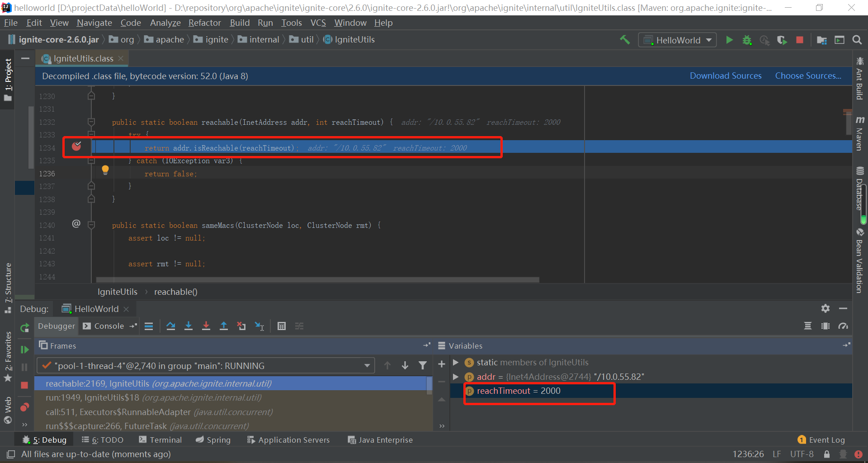
Task: Expand the addr variable node
Action: 455,377
